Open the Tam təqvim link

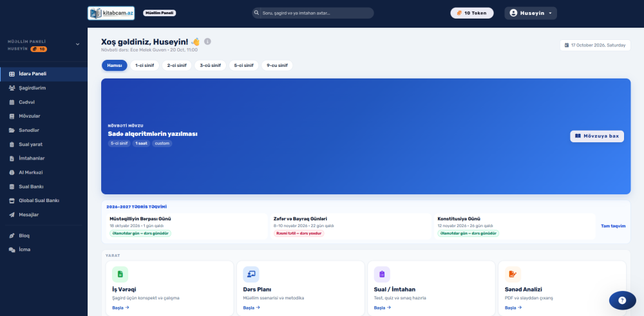(613, 226)
